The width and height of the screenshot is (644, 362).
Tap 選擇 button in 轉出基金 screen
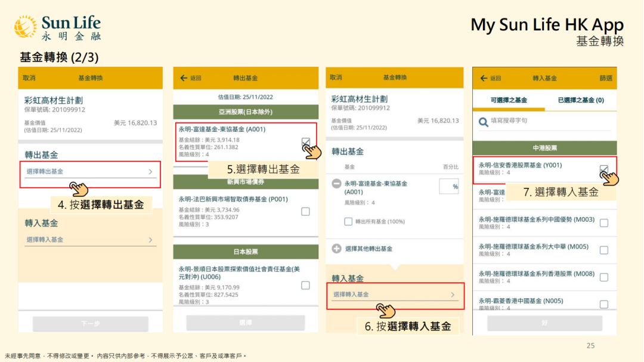(246, 323)
